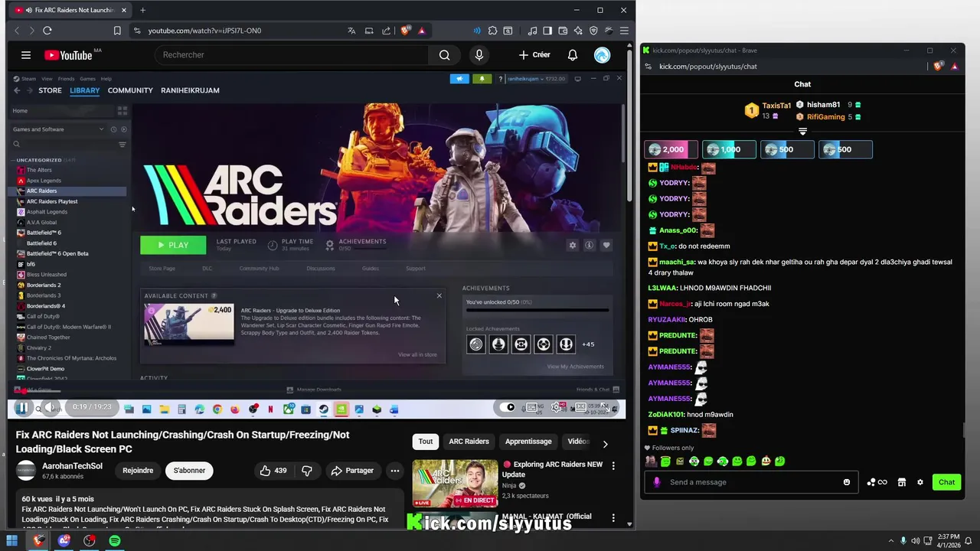The height and width of the screenshot is (551, 980).
Task: Show hidden system tray icons chevron
Action: (891, 541)
